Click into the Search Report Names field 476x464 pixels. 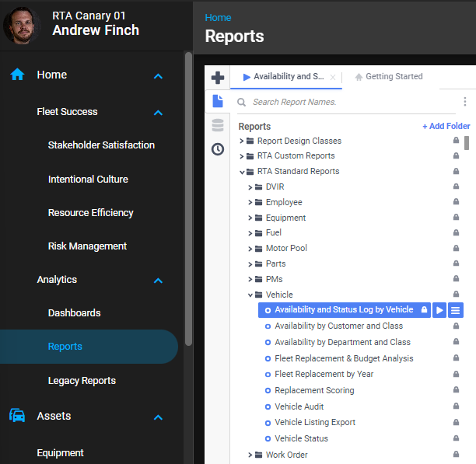[x=350, y=102]
